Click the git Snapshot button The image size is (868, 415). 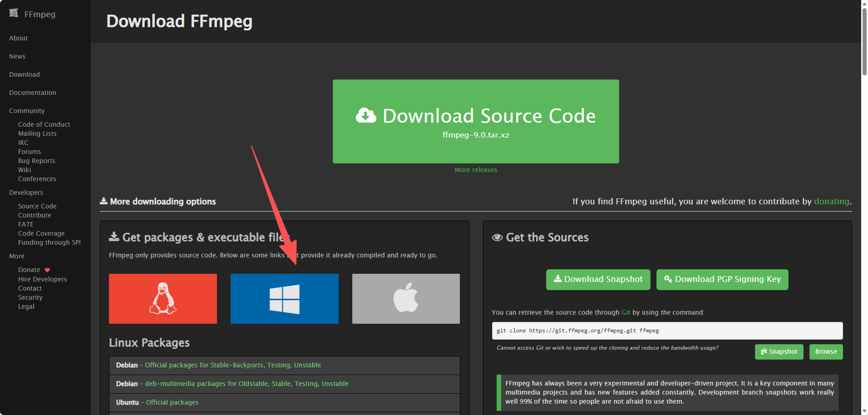(x=779, y=351)
